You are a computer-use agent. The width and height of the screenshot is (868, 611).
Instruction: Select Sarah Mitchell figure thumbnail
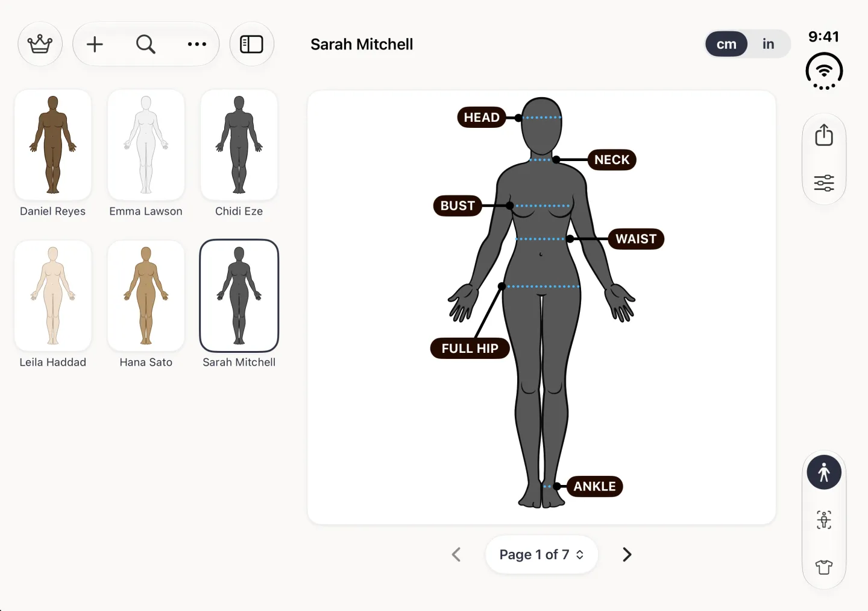point(239,296)
